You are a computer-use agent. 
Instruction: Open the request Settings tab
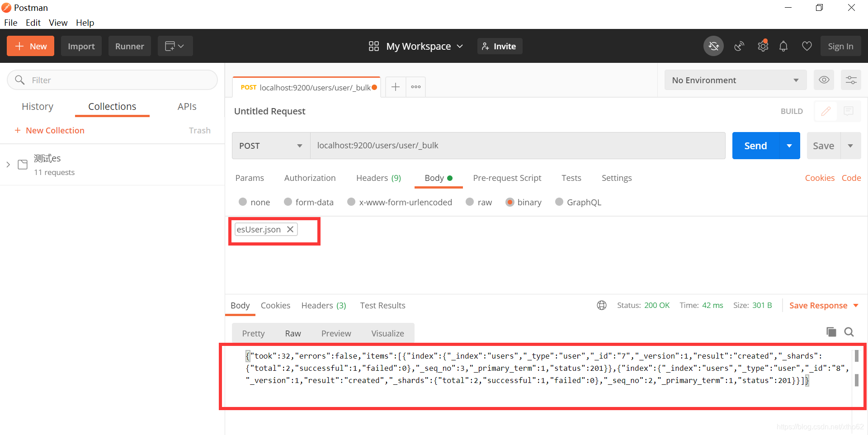point(617,178)
